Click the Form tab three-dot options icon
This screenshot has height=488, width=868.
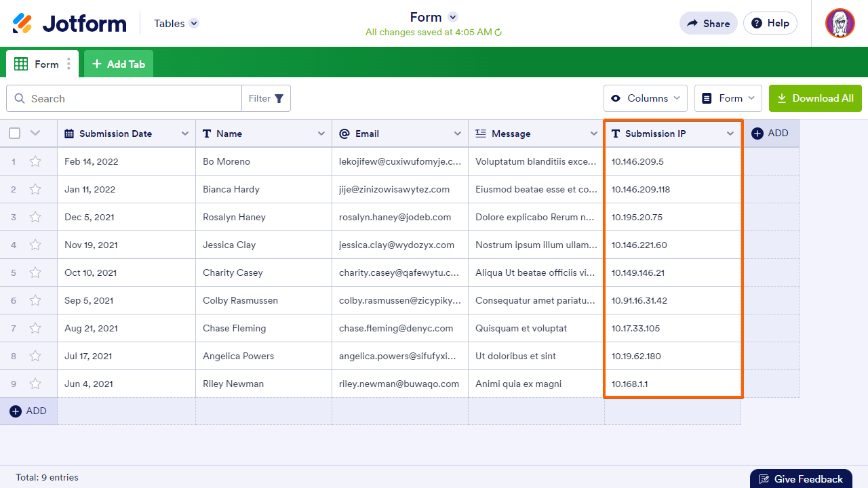[x=68, y=64]
